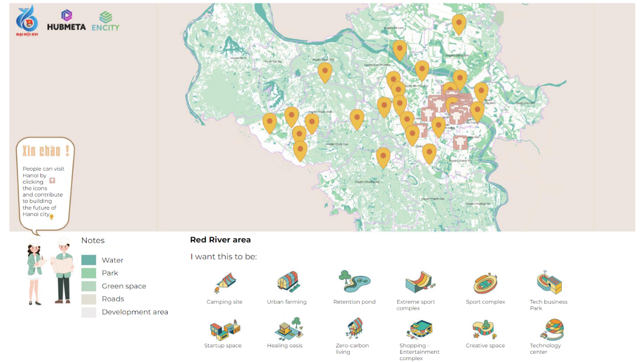644x362 pixels.
Task: Choose the Sport complex icon
Action: click(x=485, y=283)
